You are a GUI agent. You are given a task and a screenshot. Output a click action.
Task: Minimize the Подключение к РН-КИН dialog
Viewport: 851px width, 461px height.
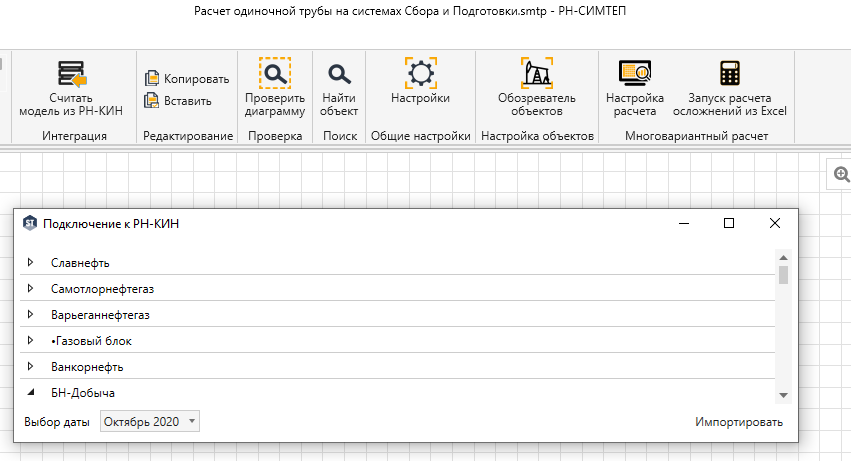click(x=684, y=223)
